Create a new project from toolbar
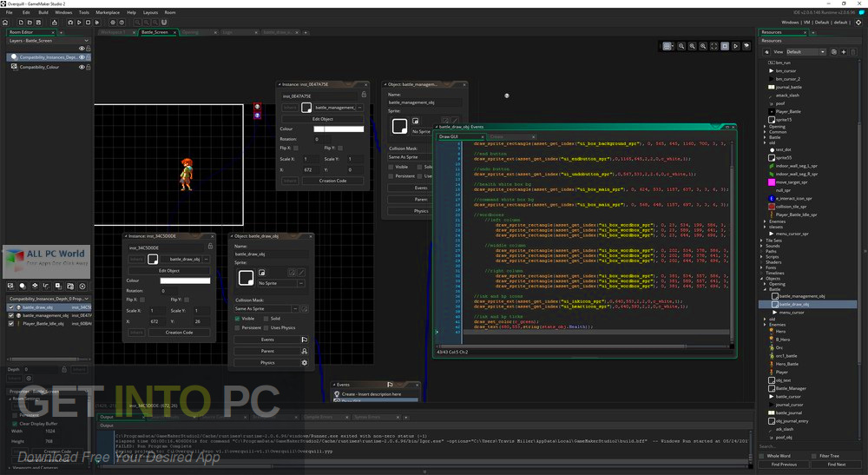The width and height of the screenshot is (868, 475). coord(21,23)
